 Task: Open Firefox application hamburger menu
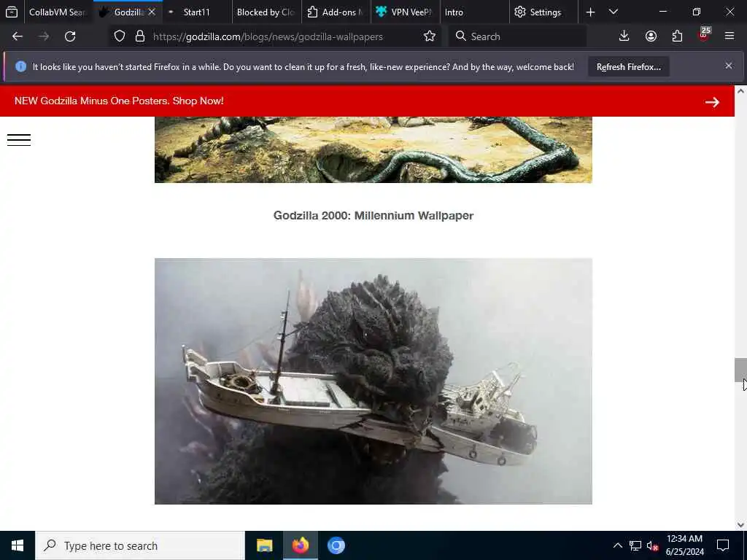(x=729, y=36)
